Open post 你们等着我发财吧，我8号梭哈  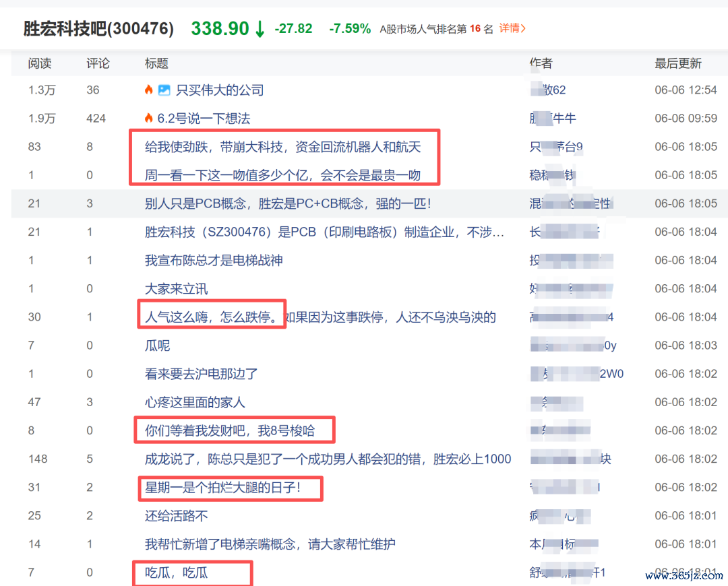pyautogui.click(x=230, y=430)
